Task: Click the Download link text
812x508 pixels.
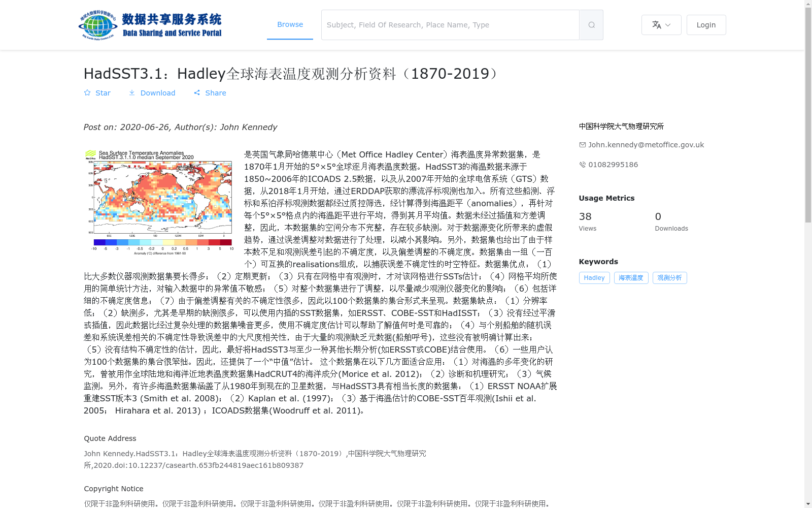Action: tap(158, 93)
